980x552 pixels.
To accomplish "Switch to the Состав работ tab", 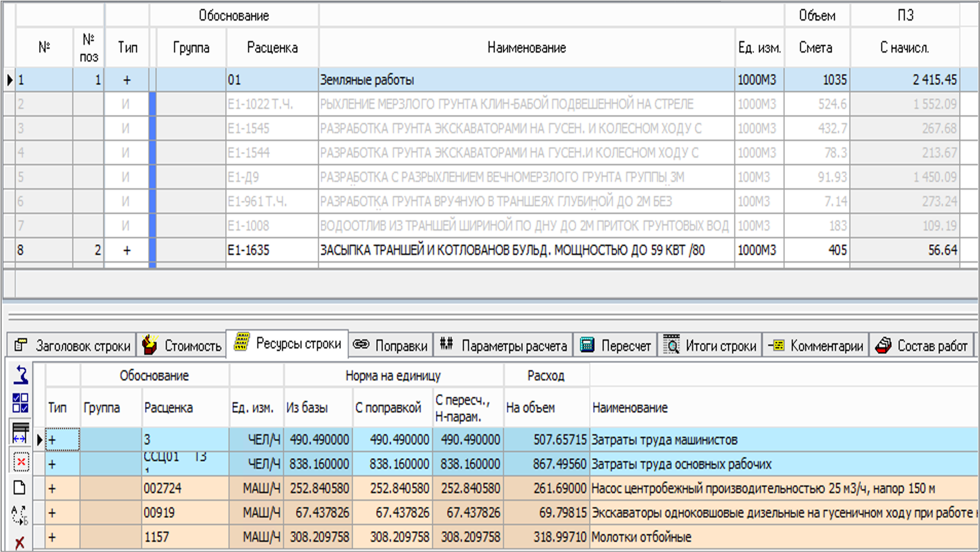I will click(921, 345).
